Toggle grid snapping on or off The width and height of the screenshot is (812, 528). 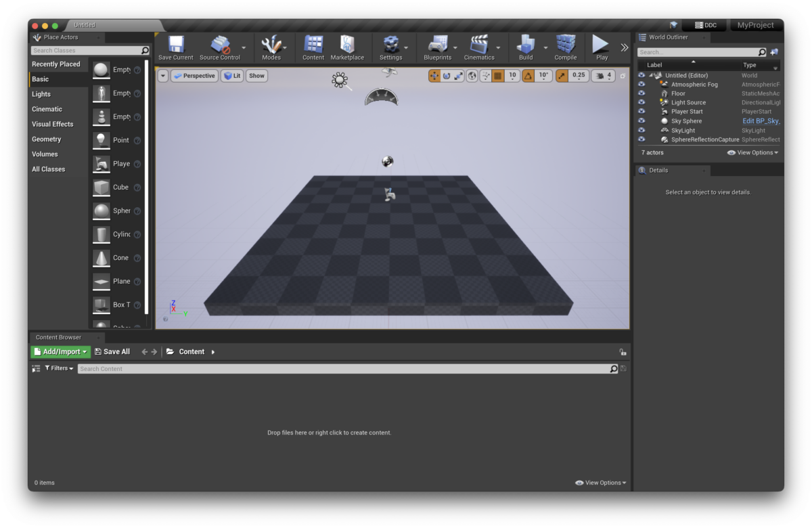498,76
